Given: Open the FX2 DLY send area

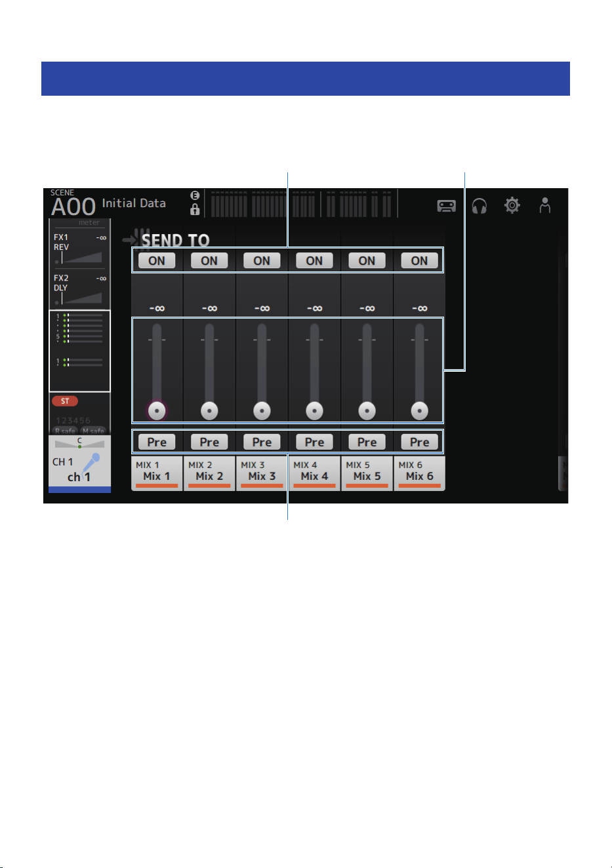Looking at the screenshot, I should [x=80, y=288].
